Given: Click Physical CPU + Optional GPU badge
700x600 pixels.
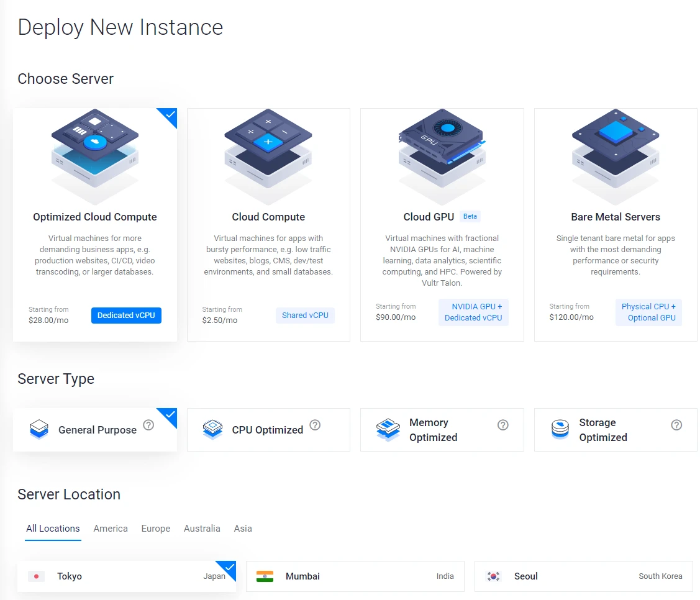Looking at the screenshot, I should point(648,312).
